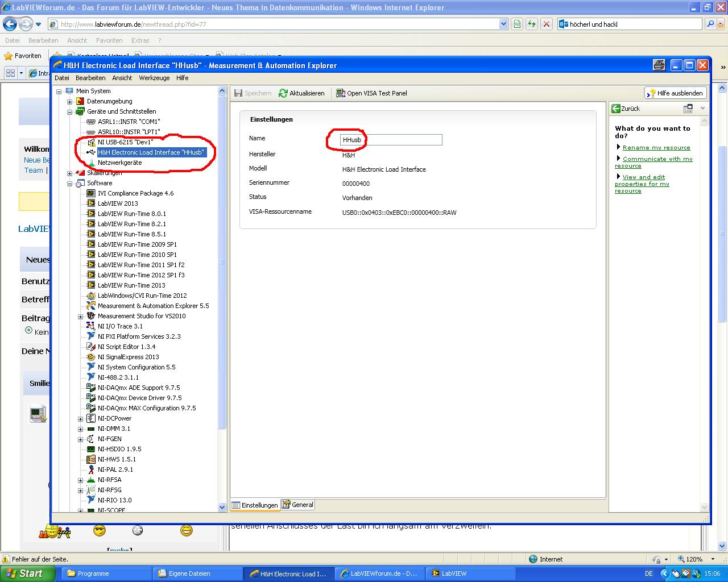Select the H&H Electronic Load Interface tree item
The image size is (728, 582).
151,152
